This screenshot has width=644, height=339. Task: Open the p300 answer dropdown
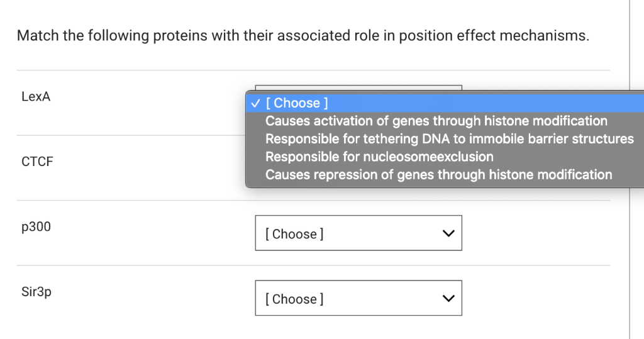click(358, 233)
